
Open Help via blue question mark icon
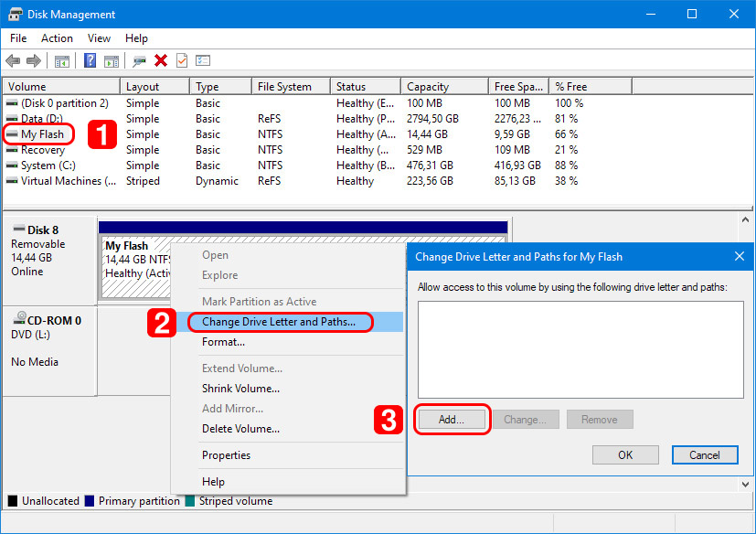point(90,60)
